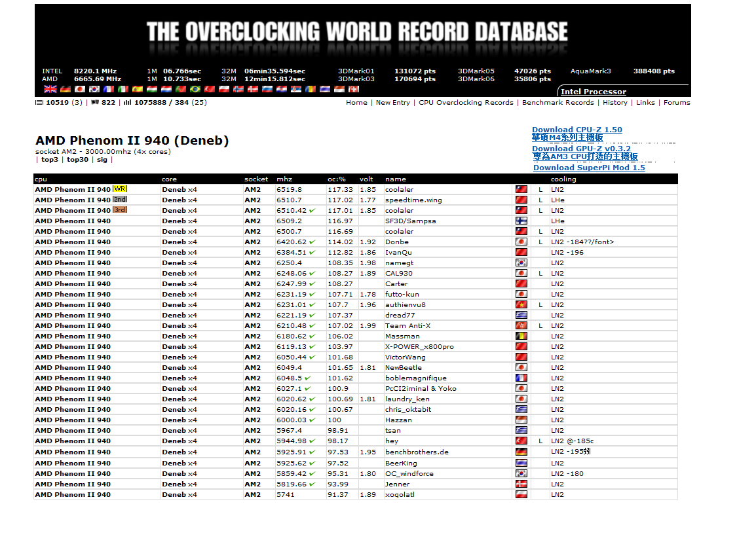Choose the French flag in header

109,89
